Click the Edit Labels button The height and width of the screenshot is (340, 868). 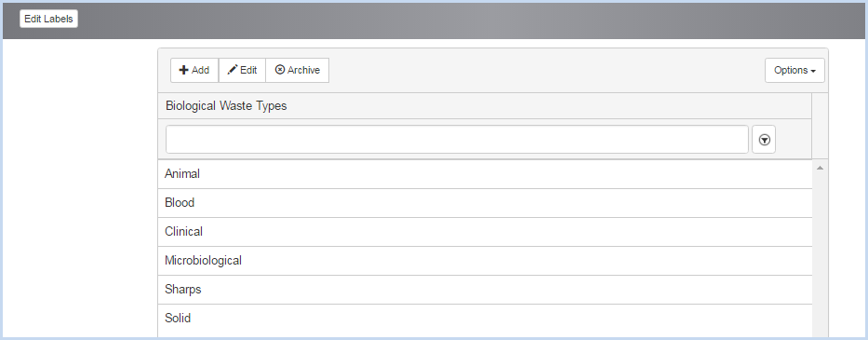coord(48,19)
